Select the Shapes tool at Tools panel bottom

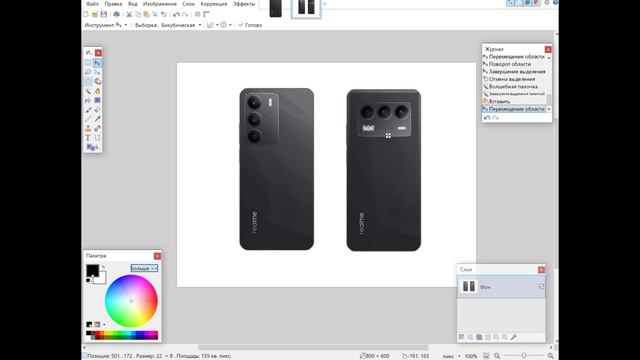pos(91,147)
